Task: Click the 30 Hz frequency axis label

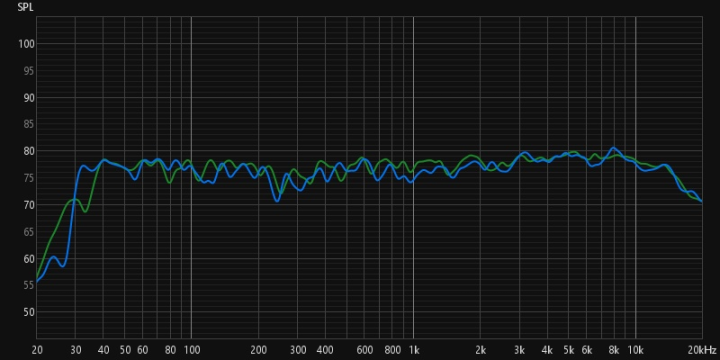Action: 76,350
